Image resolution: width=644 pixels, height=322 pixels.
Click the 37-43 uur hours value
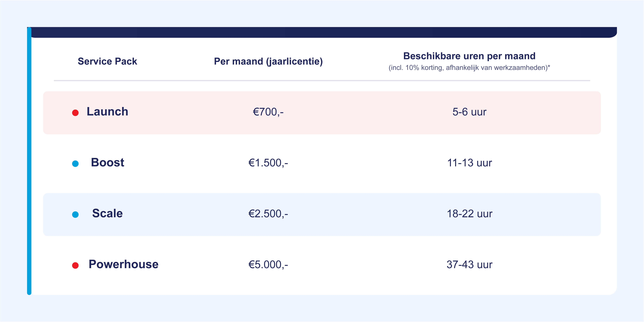coord(469,265)
